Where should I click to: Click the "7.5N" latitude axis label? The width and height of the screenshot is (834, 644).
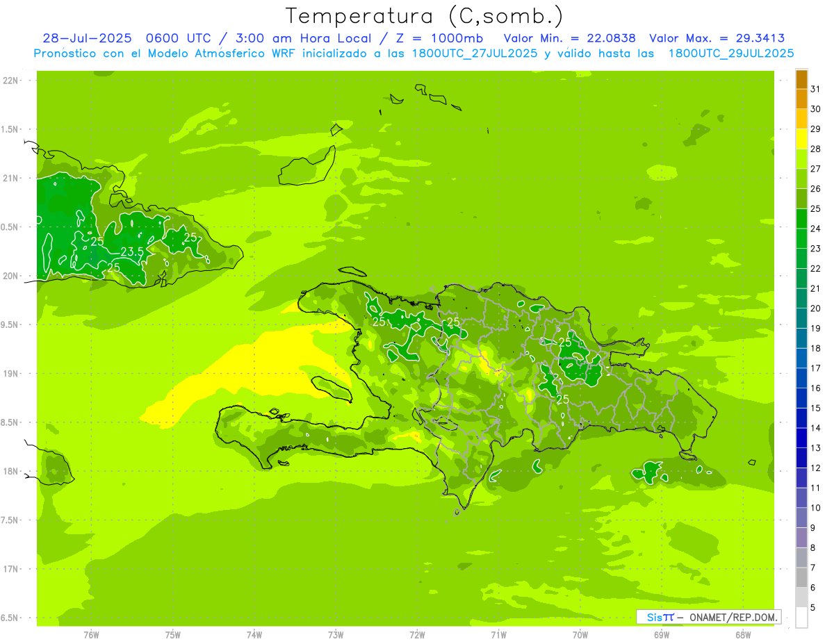[x=10, y=520]
